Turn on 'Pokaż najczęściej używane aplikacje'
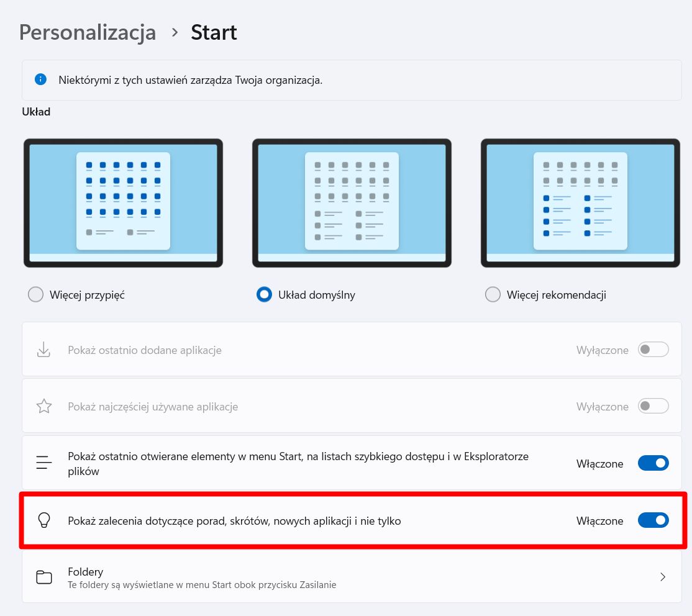The width and height of the screenshot is (692, 616). click(x=653, y=405)
